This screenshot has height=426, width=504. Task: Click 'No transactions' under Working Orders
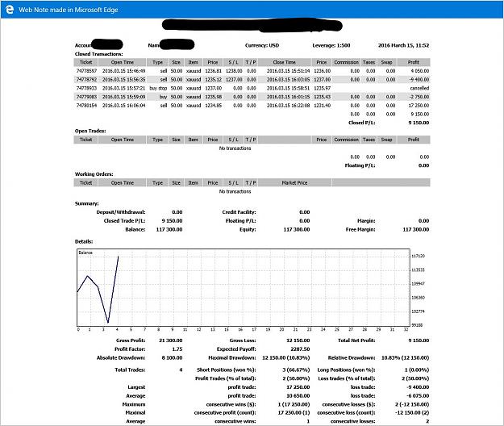[235, 191]
